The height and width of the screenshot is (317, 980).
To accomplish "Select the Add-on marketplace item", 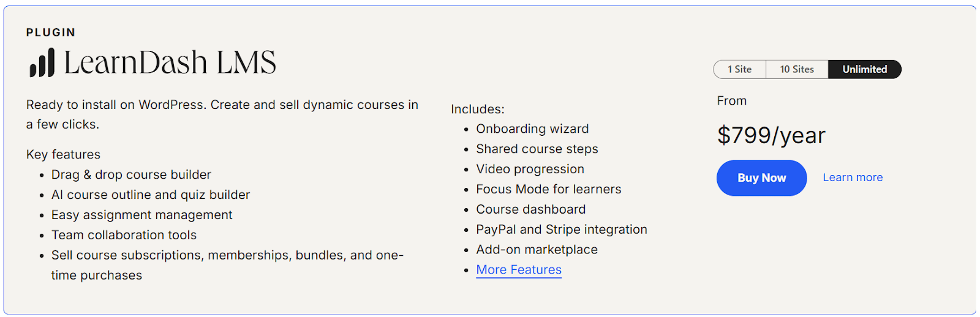I will 537,250.
